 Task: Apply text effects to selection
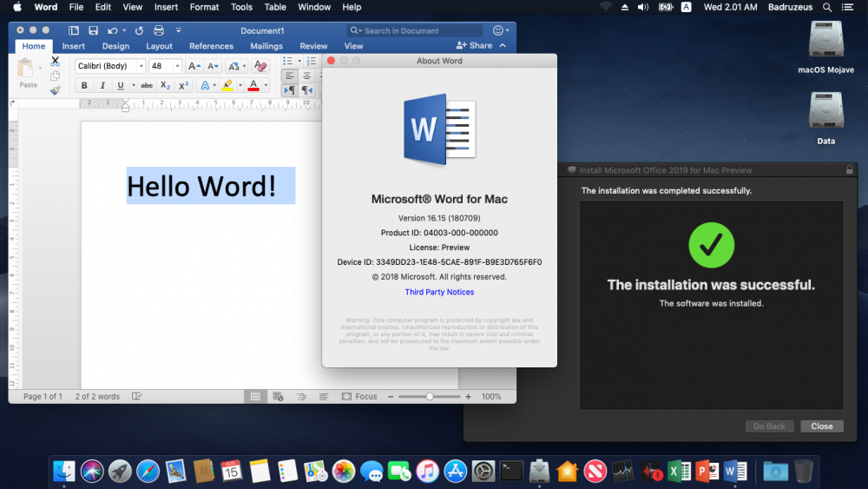pos(205,85)
